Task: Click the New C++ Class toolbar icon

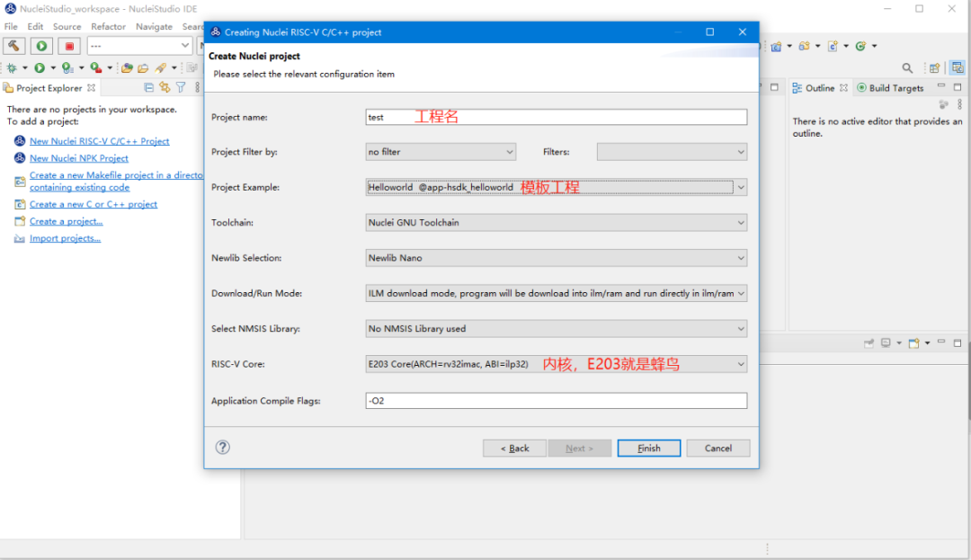Action: [x=860, y=46]
